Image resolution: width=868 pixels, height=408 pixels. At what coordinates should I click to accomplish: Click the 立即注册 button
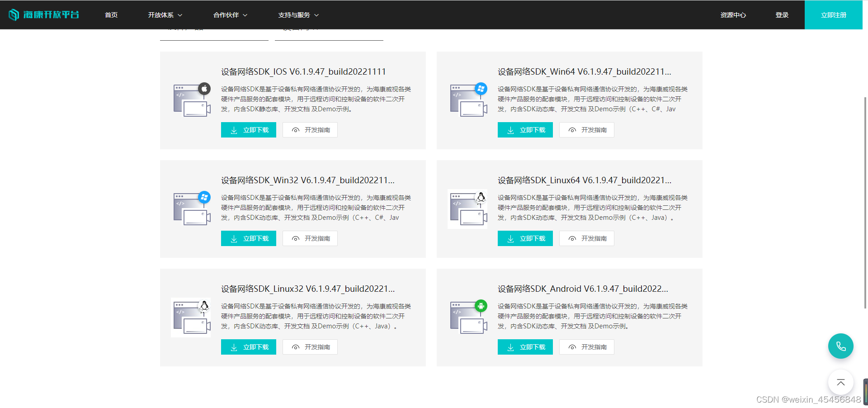[834, 15]
